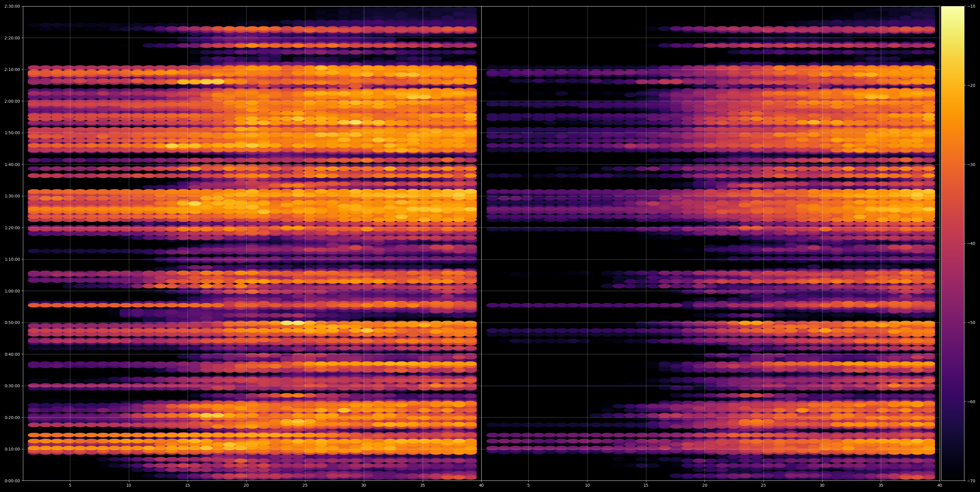Select the 1:40:00 y-axis tick label
This screenshot has width=980, height=492.
12,164
